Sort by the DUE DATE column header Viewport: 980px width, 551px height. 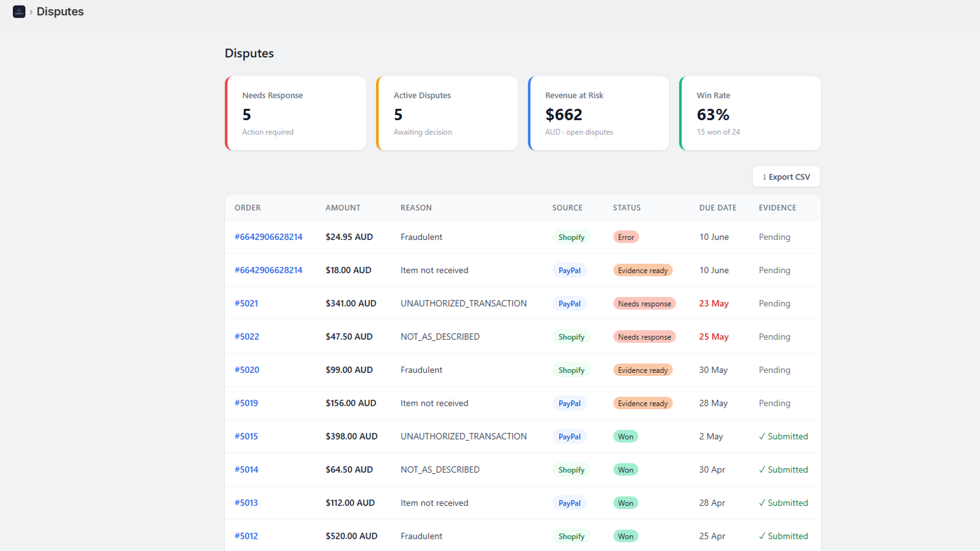point(718,208)
